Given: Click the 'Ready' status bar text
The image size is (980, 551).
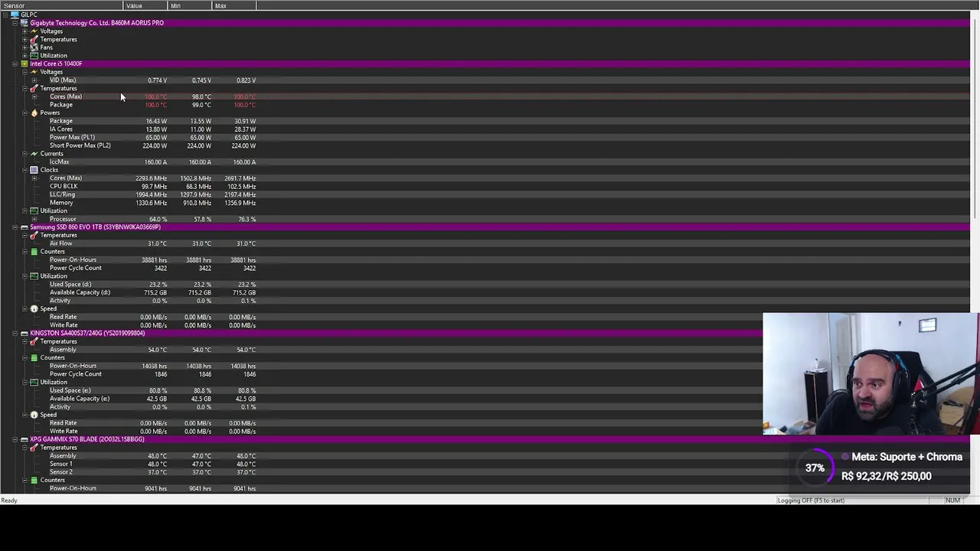Looking at the screenshot, I should 9,500.
